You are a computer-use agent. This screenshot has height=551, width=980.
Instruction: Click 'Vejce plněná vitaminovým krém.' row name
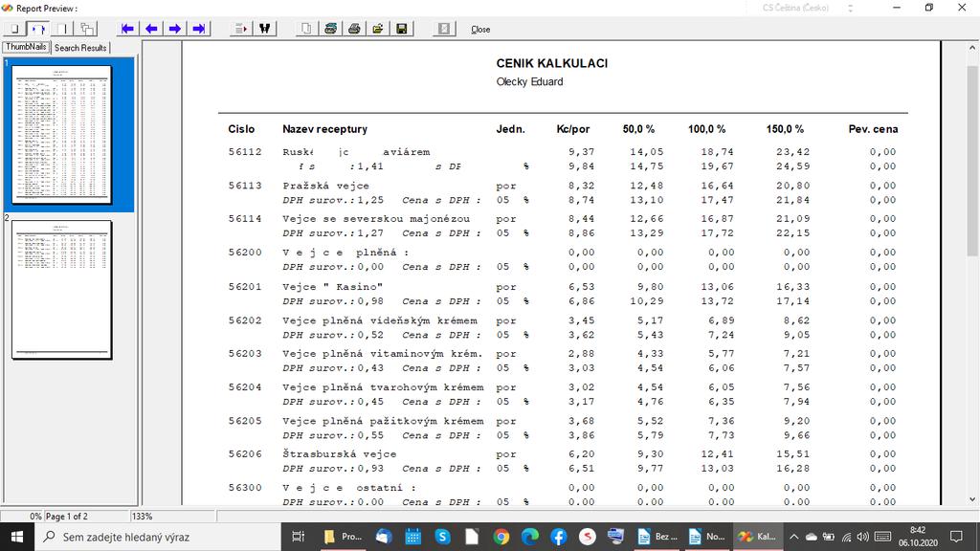tap(383, 354)
